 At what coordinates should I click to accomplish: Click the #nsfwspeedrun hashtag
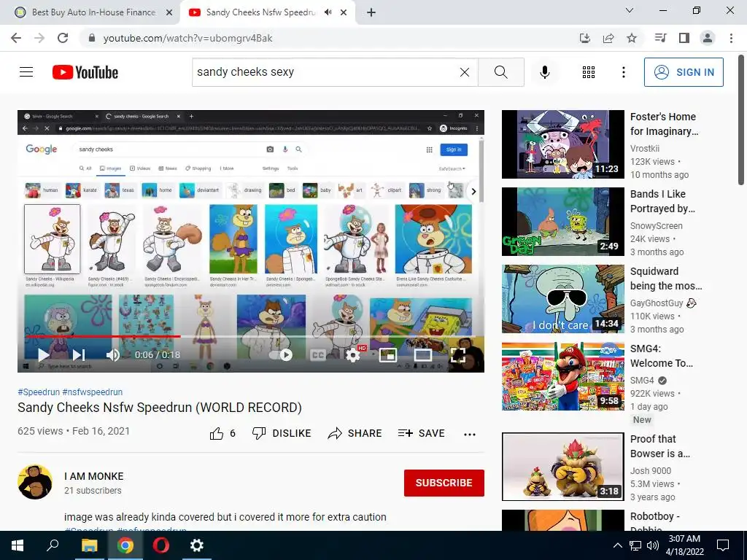coord(93,392)
